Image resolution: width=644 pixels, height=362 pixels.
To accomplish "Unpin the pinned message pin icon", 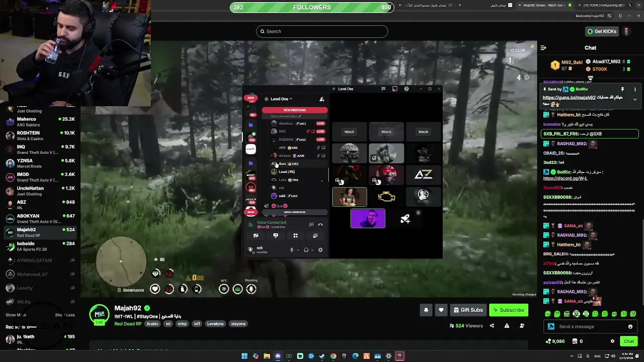I will coord(622,89).
